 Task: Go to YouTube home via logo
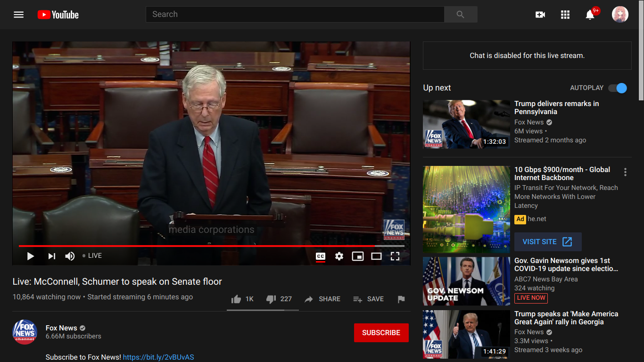tap(58, 15)
